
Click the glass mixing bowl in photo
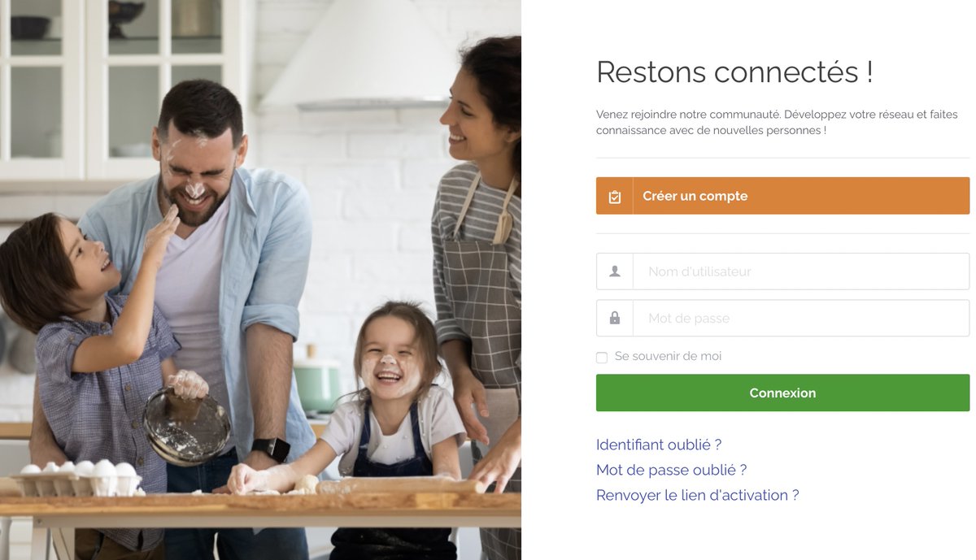click(x=186, y=425)
